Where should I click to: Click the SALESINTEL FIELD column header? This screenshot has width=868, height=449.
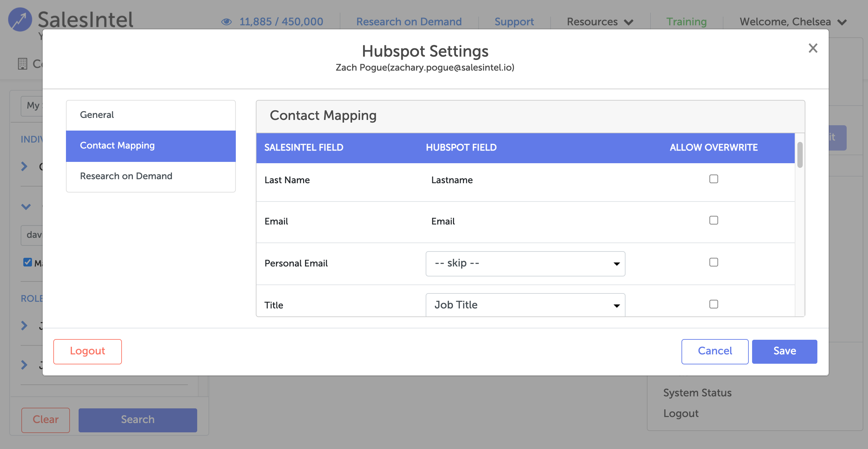point(303,148)
